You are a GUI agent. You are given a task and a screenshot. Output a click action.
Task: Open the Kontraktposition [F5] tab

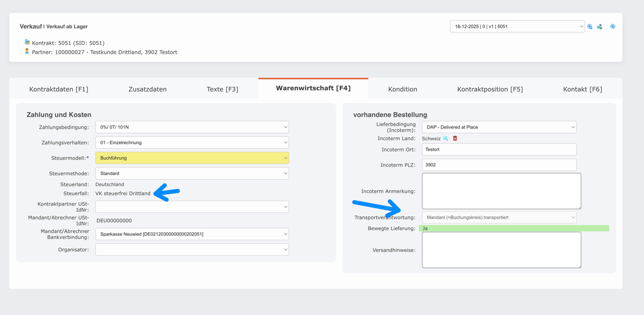[490, 89]
